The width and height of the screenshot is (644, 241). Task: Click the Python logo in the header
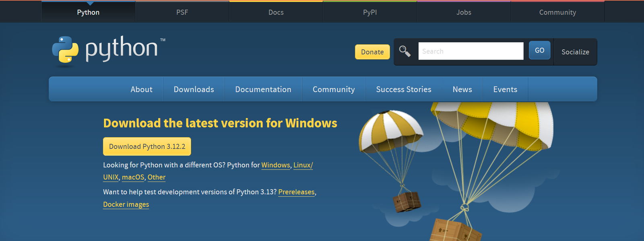[x=109, y=50]
